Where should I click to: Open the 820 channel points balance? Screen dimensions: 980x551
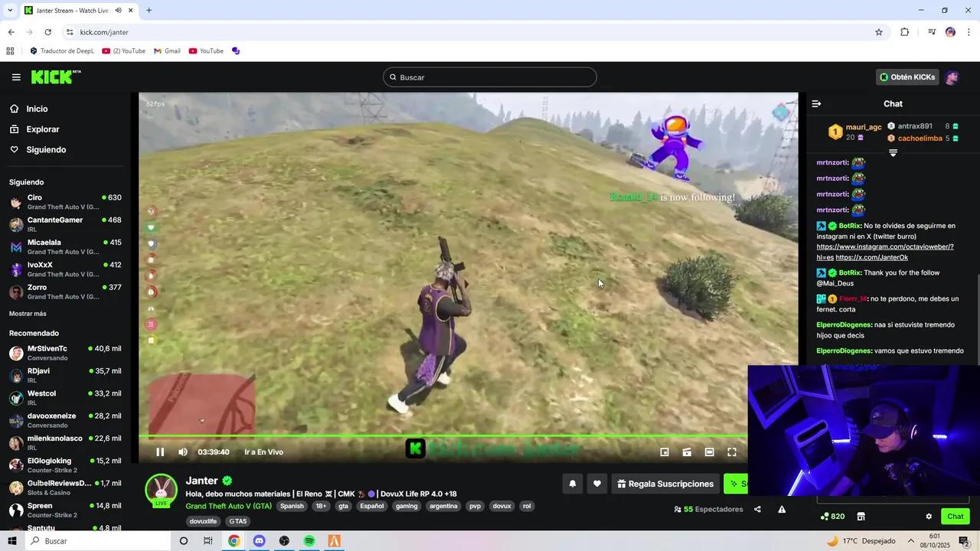pos(832,517)
